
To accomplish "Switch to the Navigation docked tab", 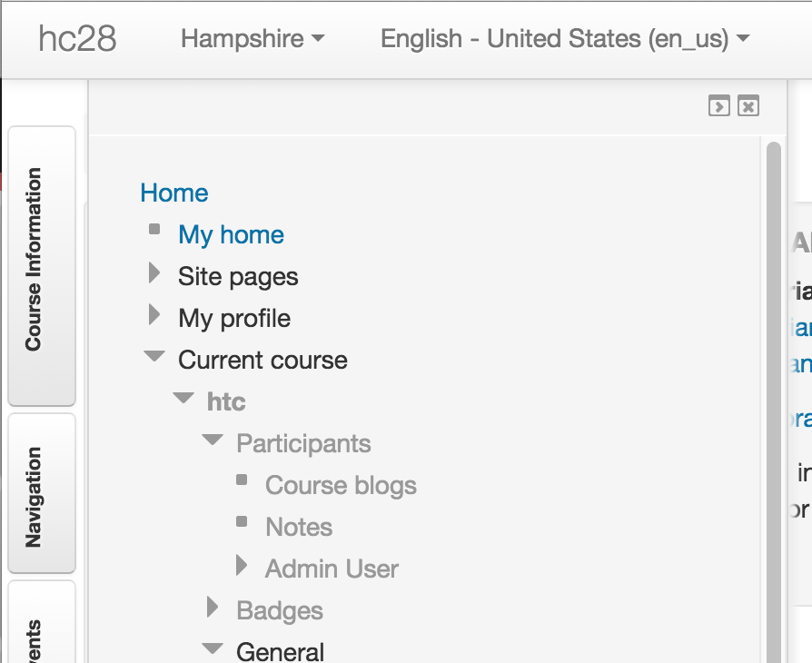I will [42, 494].
